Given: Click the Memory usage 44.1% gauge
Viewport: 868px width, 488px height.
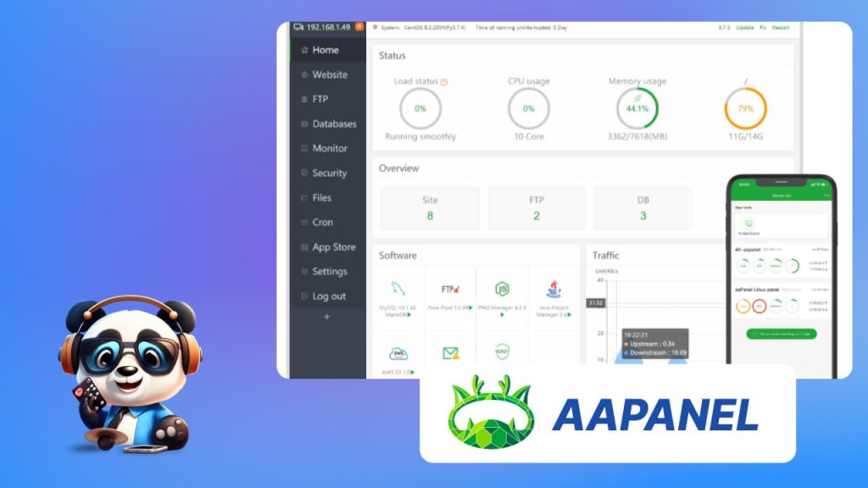Looking at the screenshot, I should (637, 108).
